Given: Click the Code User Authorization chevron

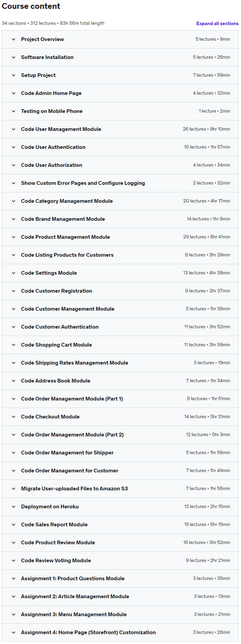Looking at the screenshot, I should pos(14,165).
